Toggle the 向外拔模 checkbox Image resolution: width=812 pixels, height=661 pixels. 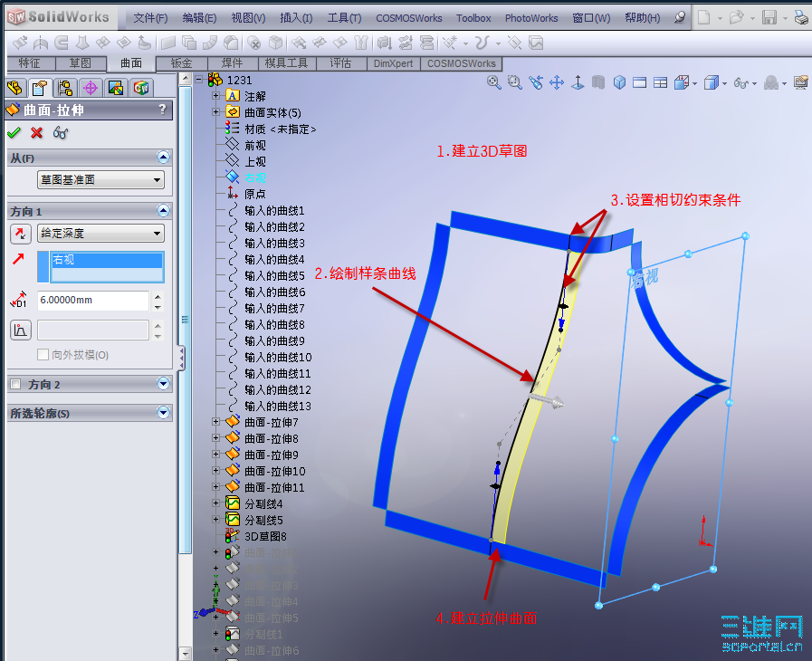click(x=43, y=355)
